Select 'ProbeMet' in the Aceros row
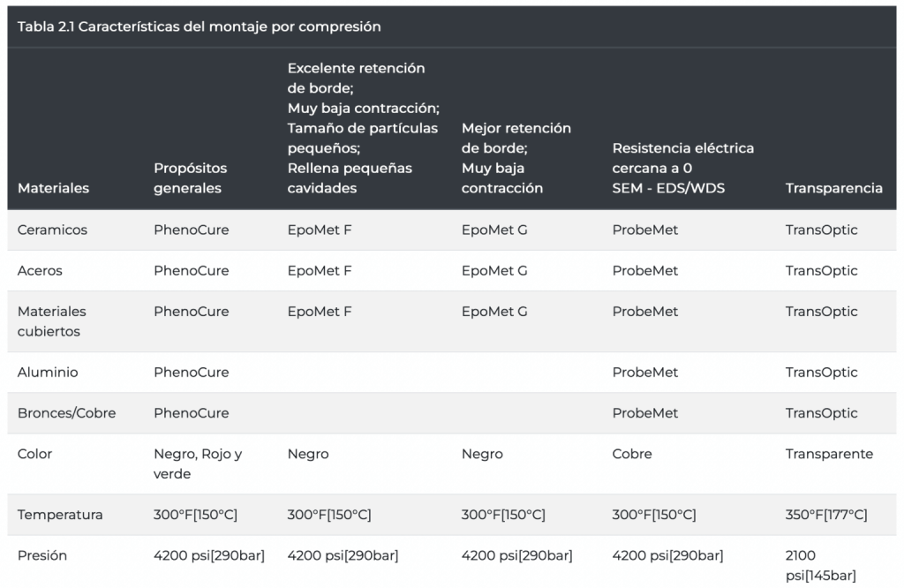904x588 pixels. click(x=645, y=270)
